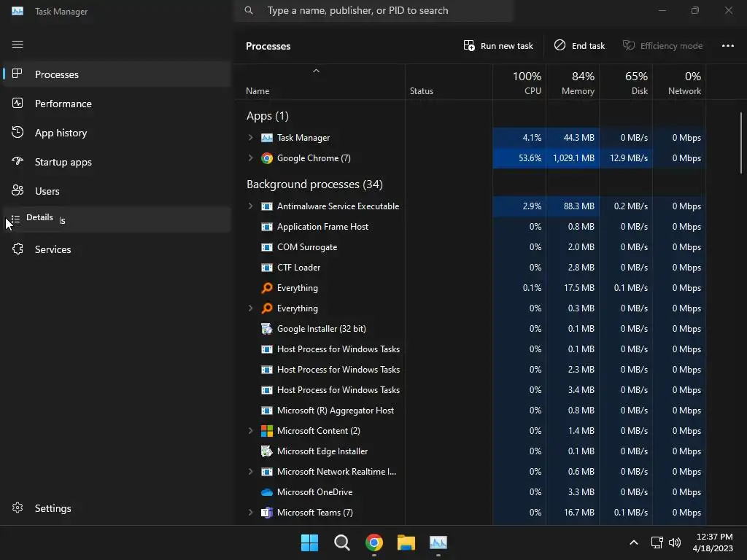
Task: Click the Microsoft Content process icon
Action: (267, 431)
